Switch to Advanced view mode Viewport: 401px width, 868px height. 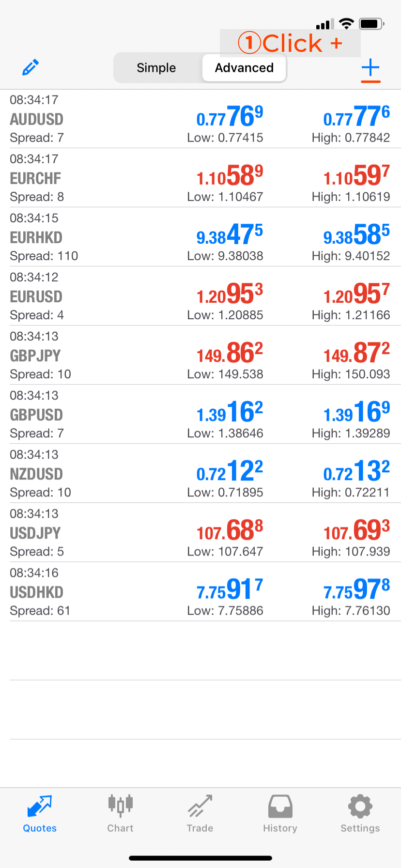tap(244, 68)
